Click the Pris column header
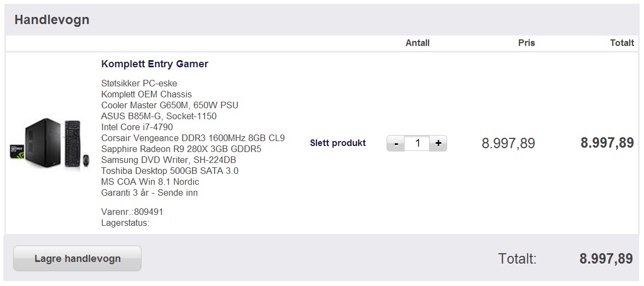Image resolution: width=644 pixels, height=286 pixels. 526,43
